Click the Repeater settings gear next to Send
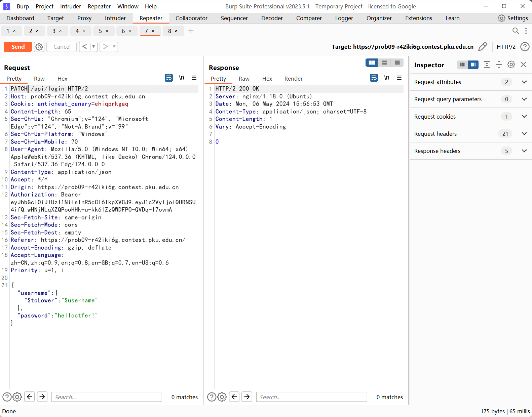The width and height of the screenshot is (532, 417). [x=39, y=47]
